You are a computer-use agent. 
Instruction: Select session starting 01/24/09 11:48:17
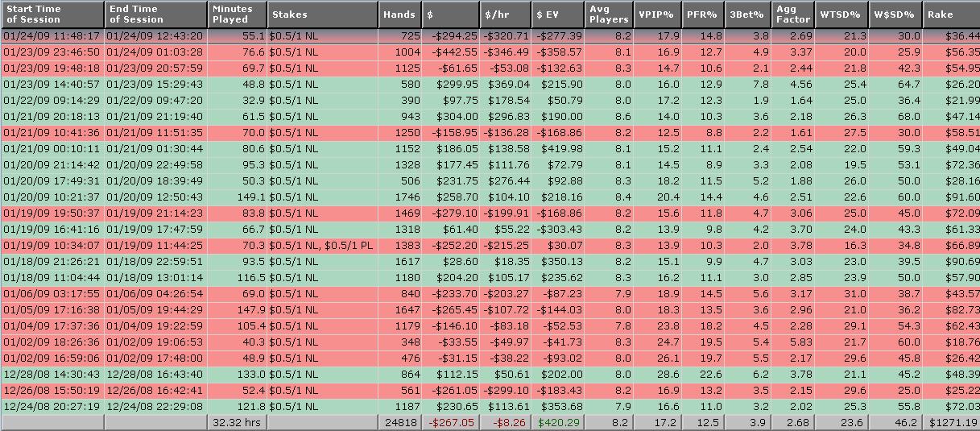point(490,36)
